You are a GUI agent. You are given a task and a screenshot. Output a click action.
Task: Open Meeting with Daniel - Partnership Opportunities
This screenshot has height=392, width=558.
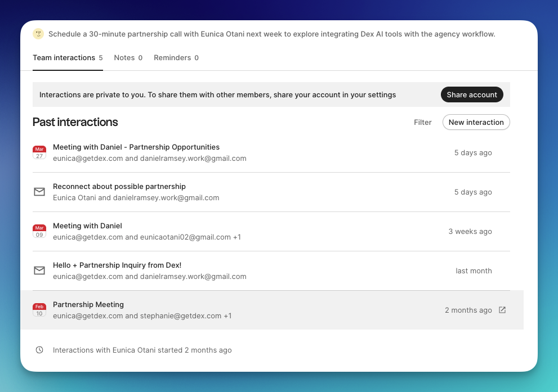136,147
